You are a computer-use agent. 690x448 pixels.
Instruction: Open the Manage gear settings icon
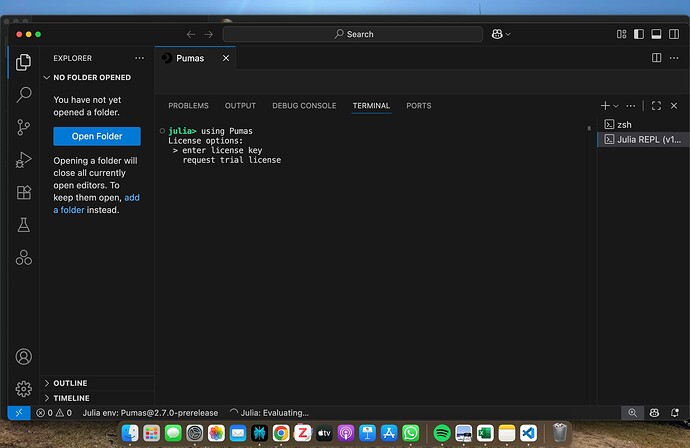[x=24, y=389]
